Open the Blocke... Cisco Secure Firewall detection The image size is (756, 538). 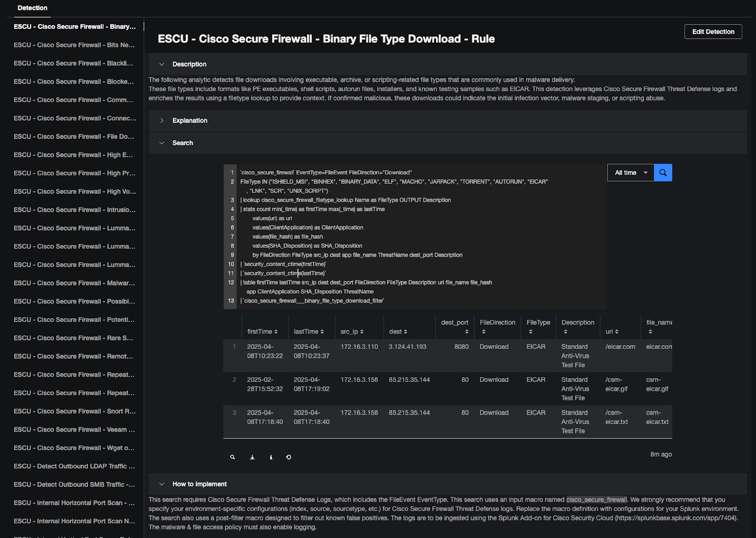pyautogui.click(x=74, y=82)
